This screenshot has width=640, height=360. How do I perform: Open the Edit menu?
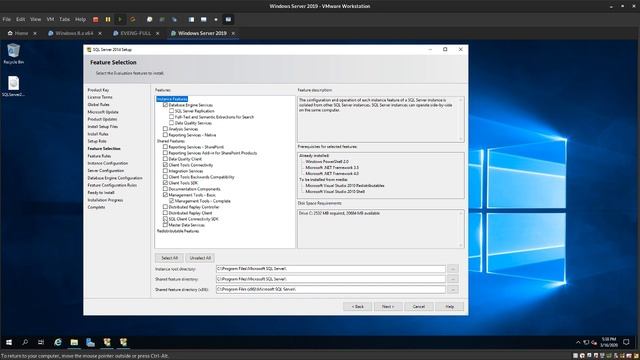click(20, 19)
